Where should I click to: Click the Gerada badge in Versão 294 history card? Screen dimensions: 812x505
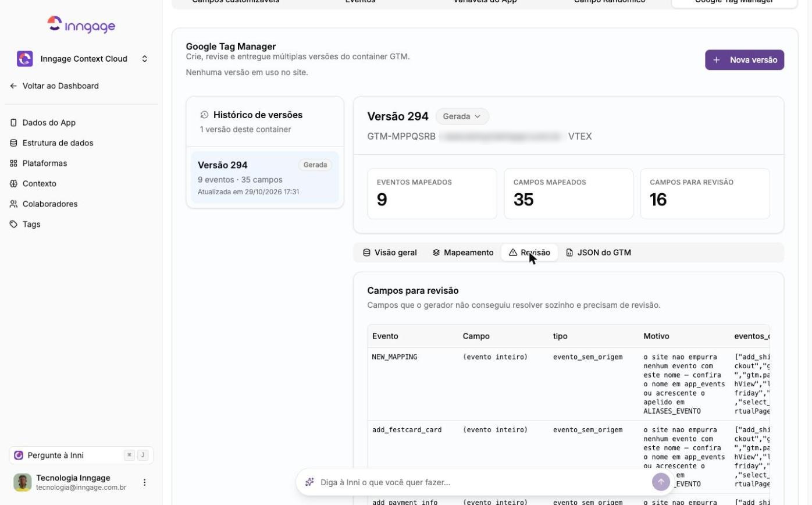point(315,165)
